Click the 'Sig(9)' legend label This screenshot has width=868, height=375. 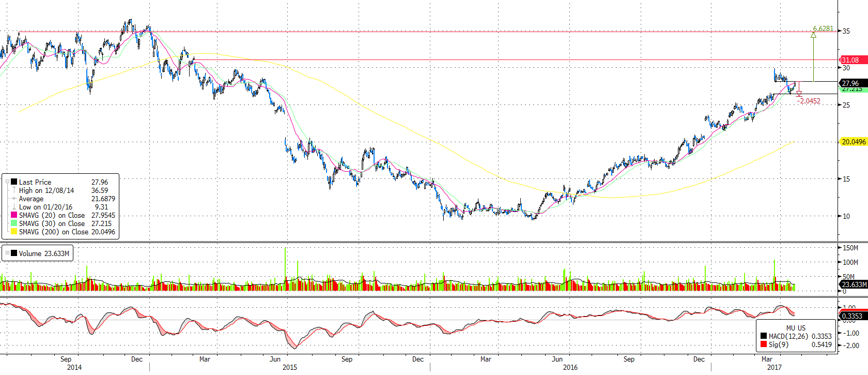[779, 344]
